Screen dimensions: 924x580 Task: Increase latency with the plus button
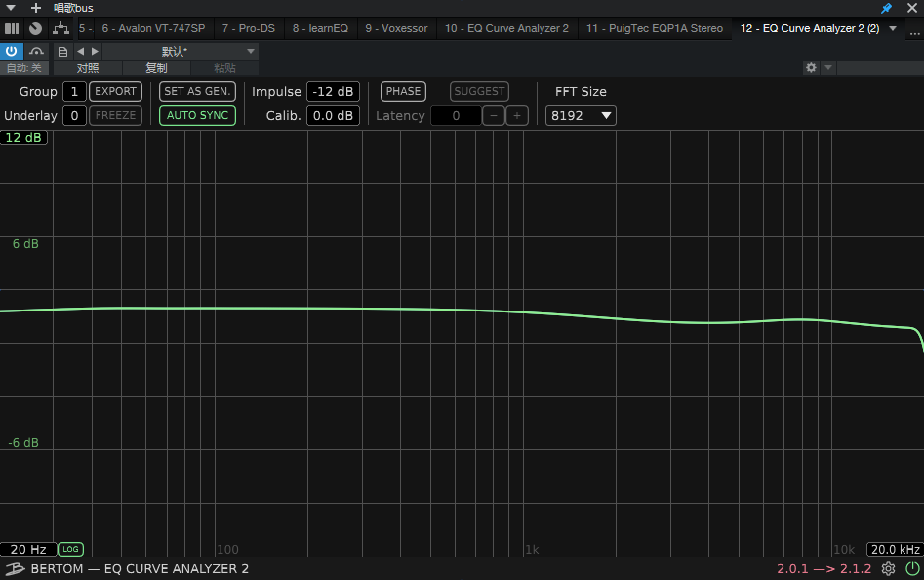[x=517, y=115]
